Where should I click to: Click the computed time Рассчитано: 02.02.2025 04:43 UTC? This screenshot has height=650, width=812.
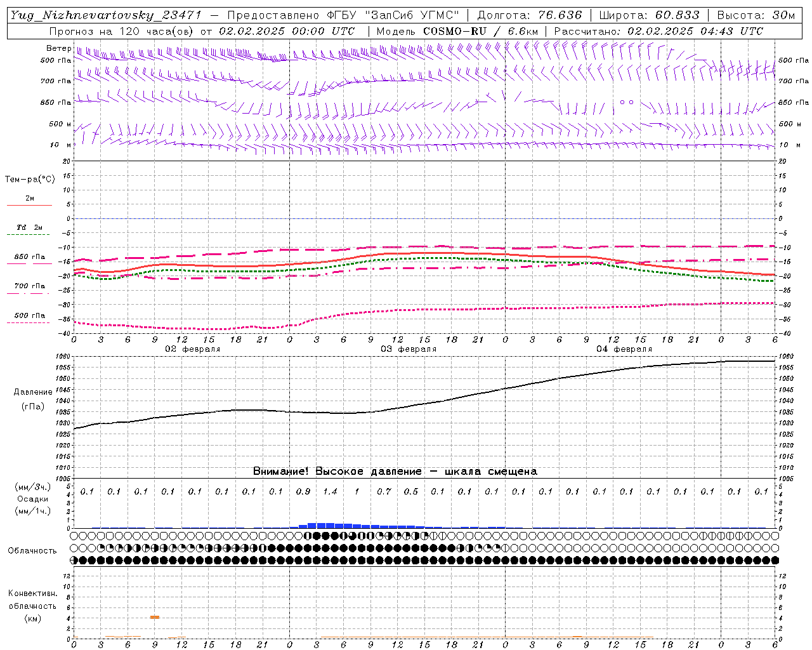[658, 31]
